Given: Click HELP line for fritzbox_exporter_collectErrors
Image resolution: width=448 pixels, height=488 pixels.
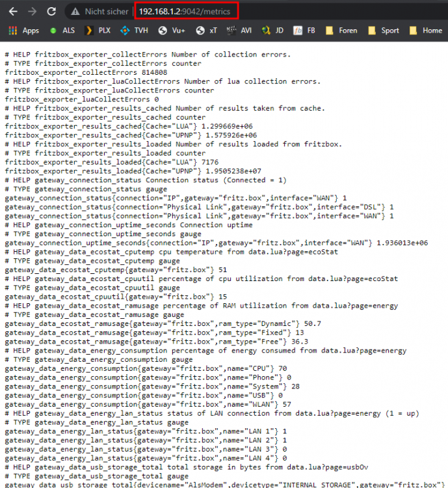Looking at the screenshot, I should pos(148,55).
